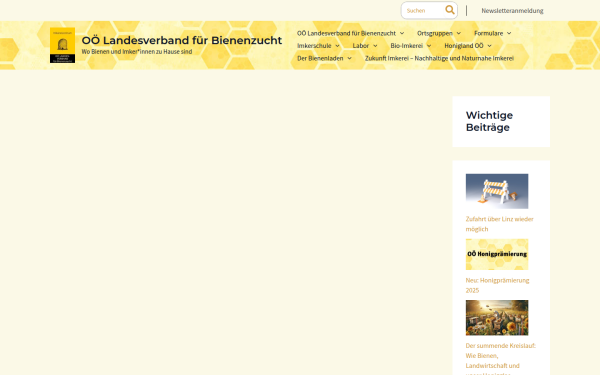Open the Honigland OÖ menu item
Image resolution: width=600 pixels, height=375 pixels.
464,46
